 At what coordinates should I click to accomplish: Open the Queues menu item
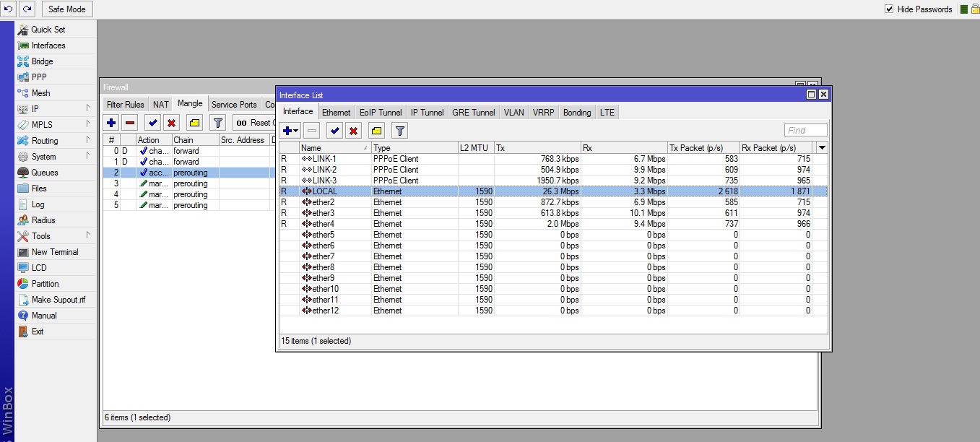point(45,173)
